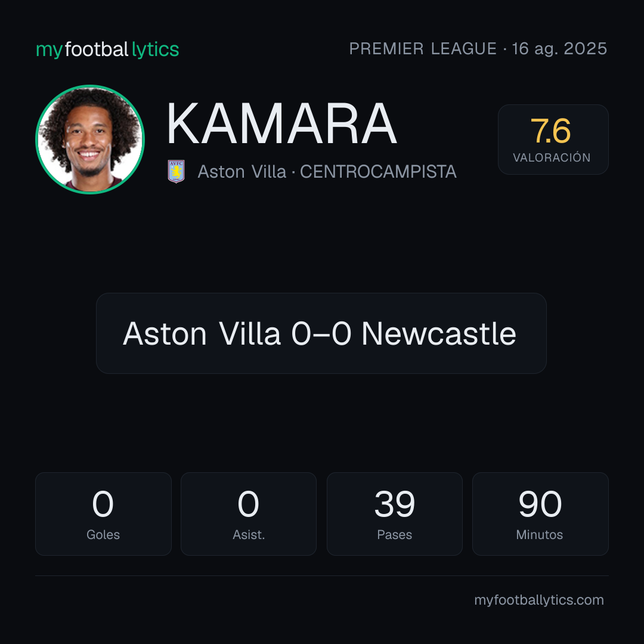Click the CENTROCAMPISTA position label

coord(378,172)
